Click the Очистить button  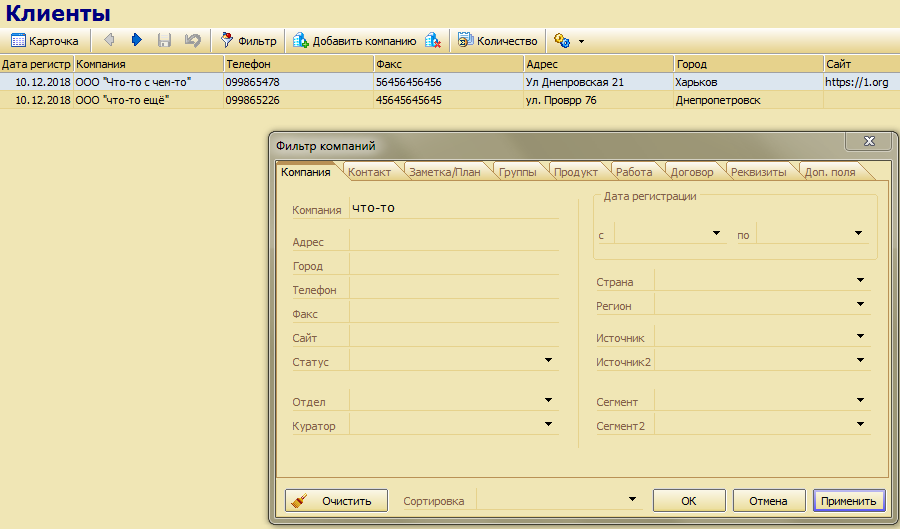point(337,501)
